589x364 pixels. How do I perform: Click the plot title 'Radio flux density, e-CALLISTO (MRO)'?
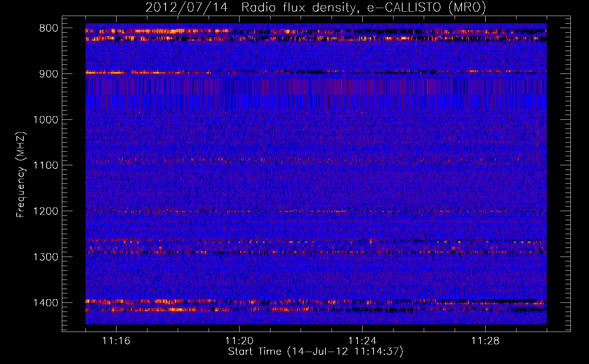[x=364, y=8]
